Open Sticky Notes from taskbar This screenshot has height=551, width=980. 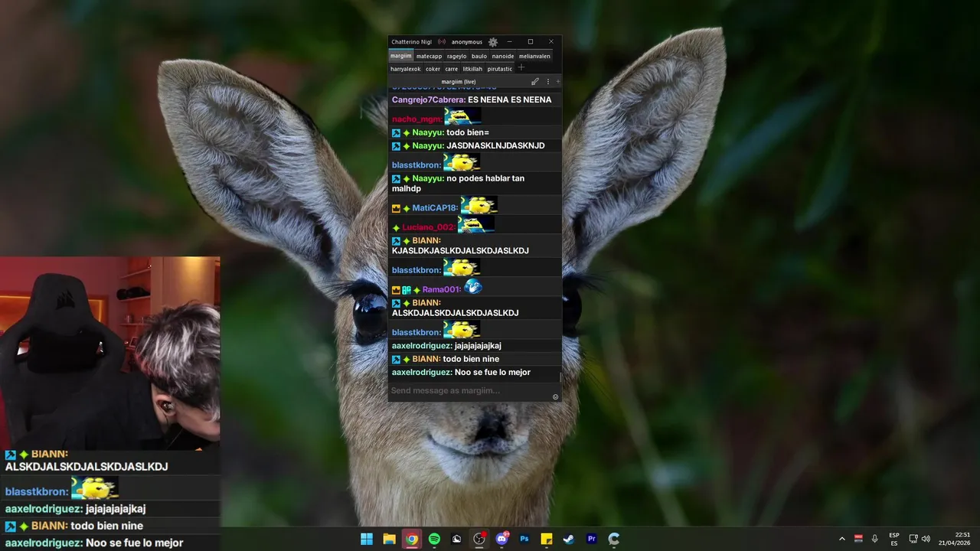click(x=547, y=539)
